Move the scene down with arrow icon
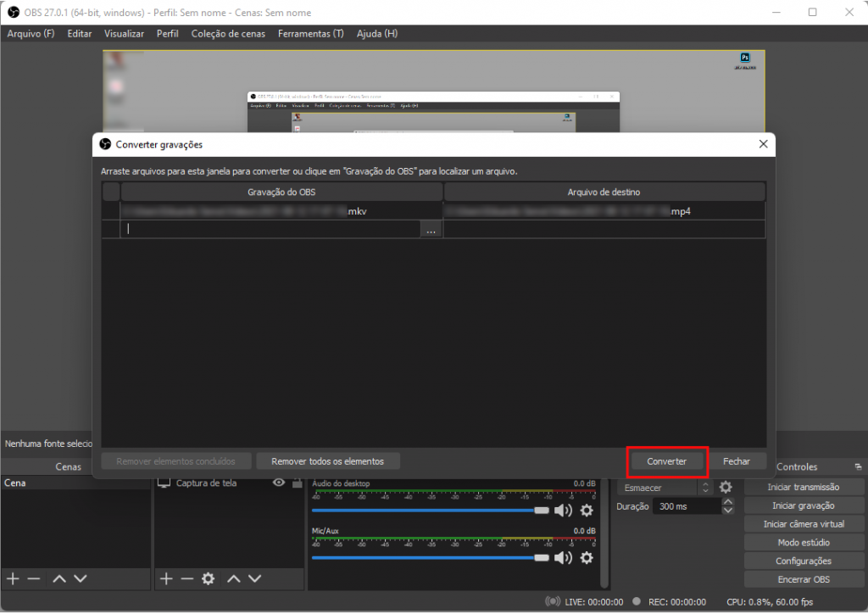Screen dimensions: 868x614 (x=81, y=578)
